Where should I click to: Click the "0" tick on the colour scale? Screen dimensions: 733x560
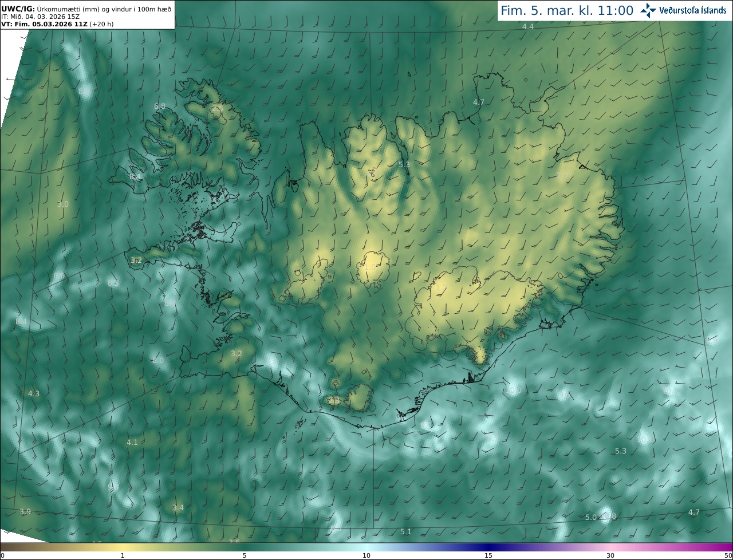tap(2, 555)
